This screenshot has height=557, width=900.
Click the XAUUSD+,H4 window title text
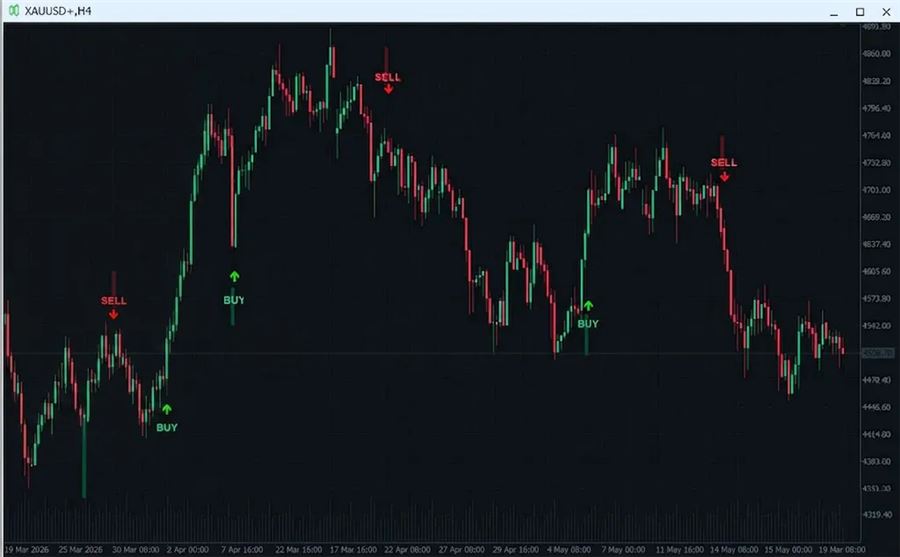(57, 11)
